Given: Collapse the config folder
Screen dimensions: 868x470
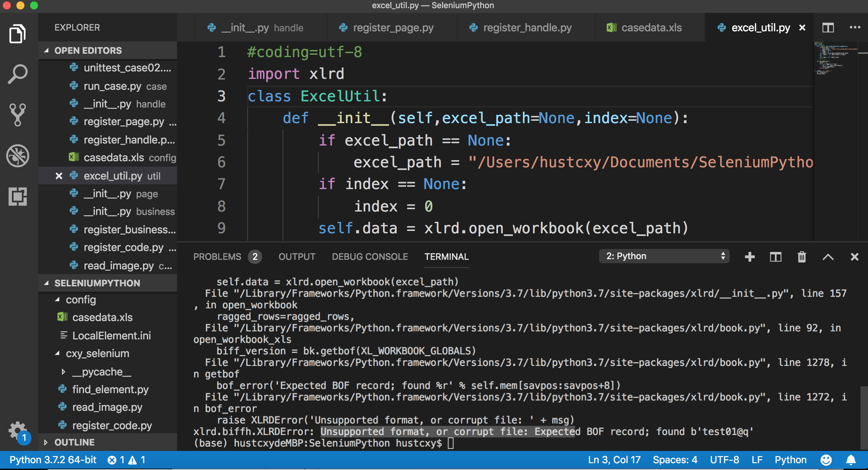Looking at the screenshot, I should point(58,300).
